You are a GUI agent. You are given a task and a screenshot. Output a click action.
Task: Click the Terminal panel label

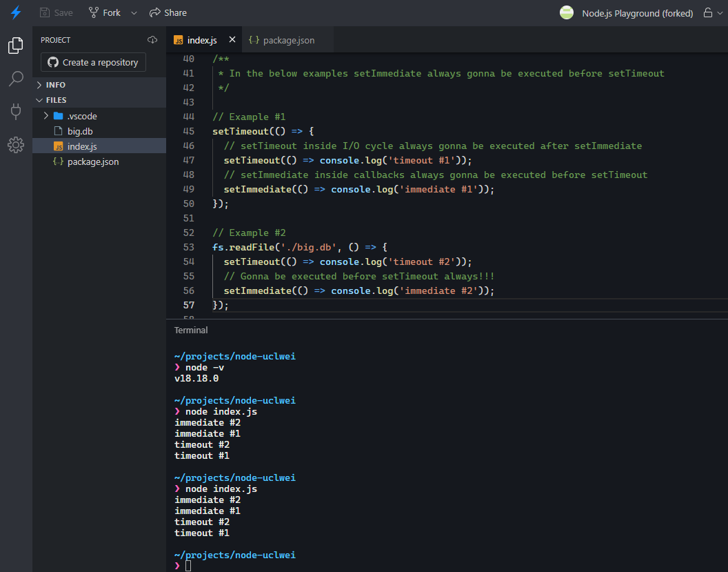pos(191,330)
